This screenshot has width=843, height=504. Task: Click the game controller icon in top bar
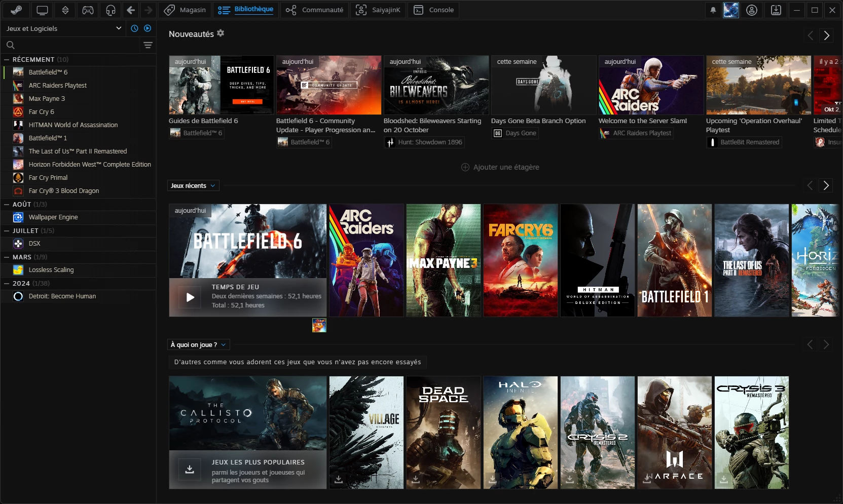click(x=88, y=10)
